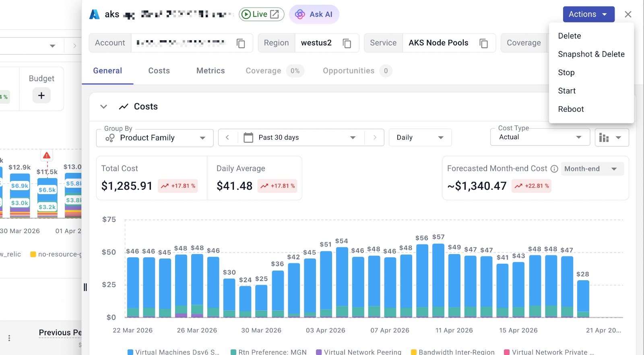
Task: Toggle Virtual Network Peering legend swatch
Action: 319,352
